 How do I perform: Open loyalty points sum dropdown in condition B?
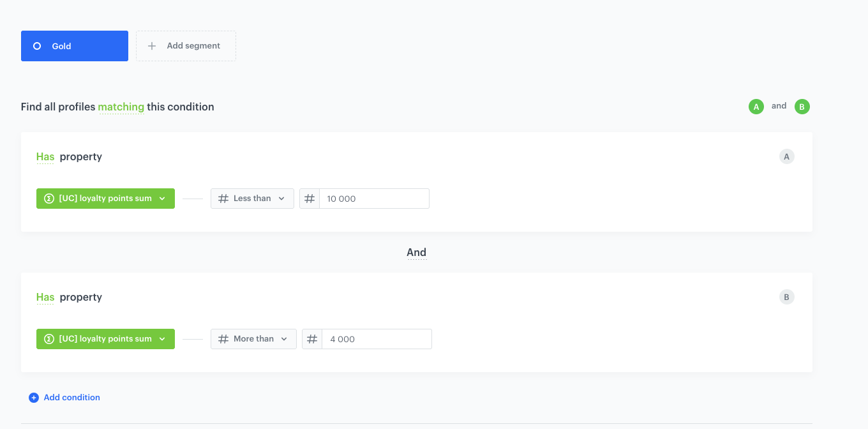pos(105,339)
